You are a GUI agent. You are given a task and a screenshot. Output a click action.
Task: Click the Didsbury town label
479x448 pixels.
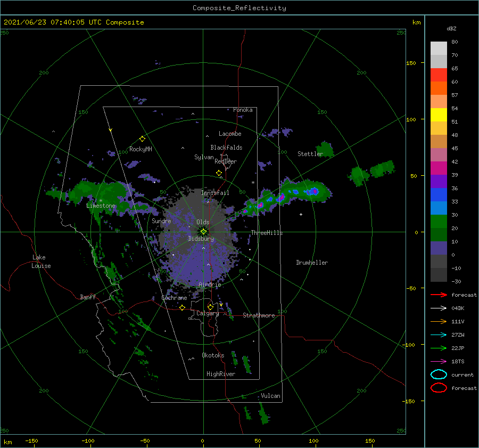pos(201,239)
